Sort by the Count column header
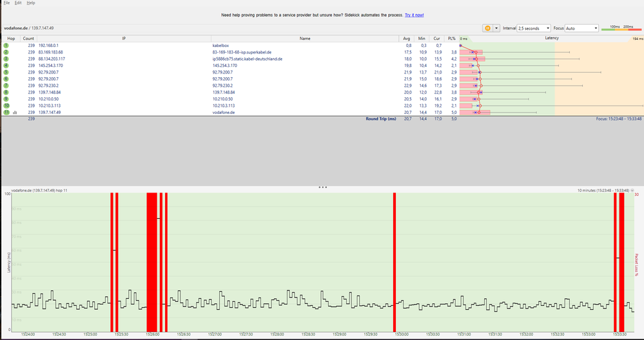Image resolution: width=644 pixels, height=340 pixels. tap(28, 39)
